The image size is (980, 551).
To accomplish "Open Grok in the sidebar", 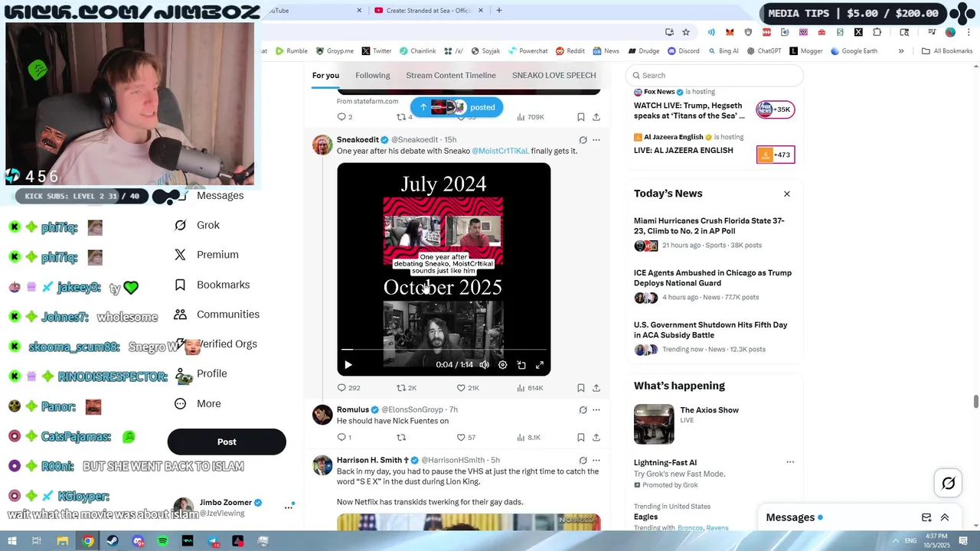I will coord(198,225).
